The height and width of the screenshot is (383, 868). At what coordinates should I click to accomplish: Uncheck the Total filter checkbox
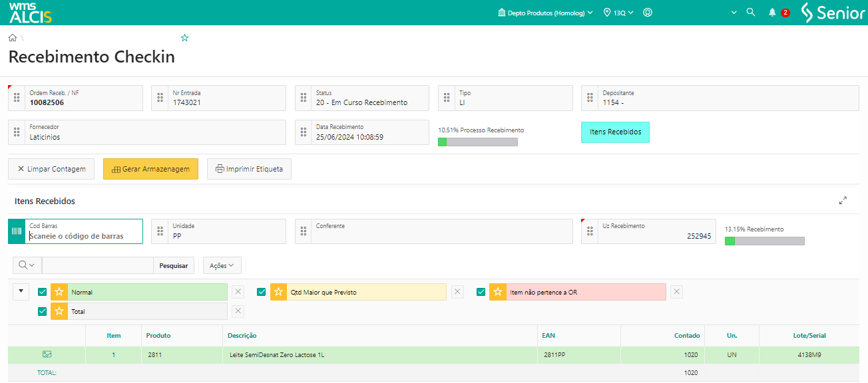pos(43,311)
